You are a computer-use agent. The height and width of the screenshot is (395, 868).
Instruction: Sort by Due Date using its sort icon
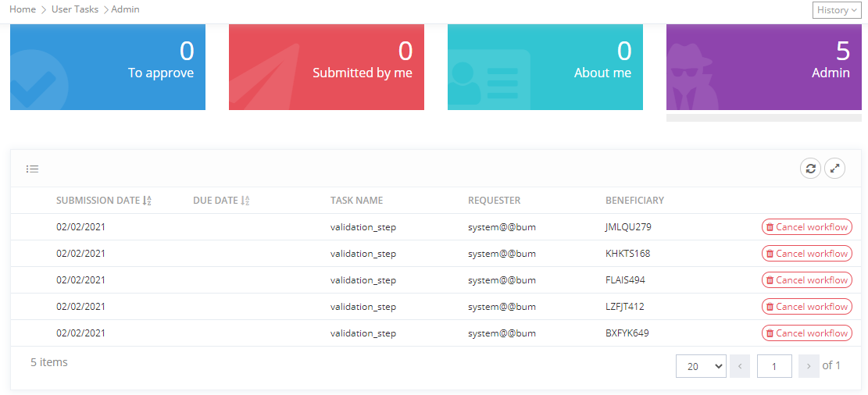(245, 201)
